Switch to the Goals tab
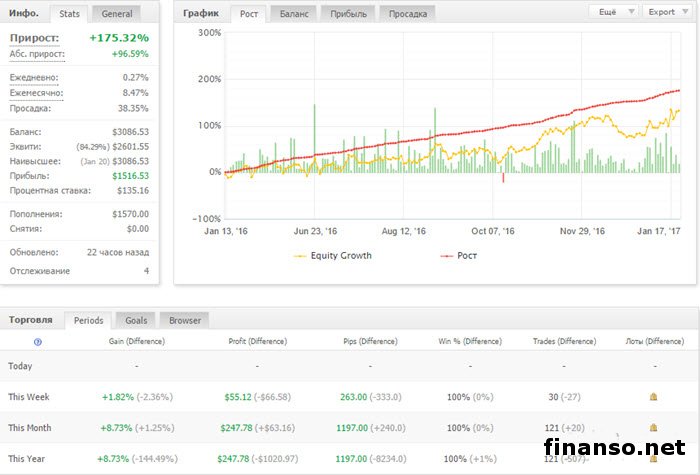The image size is (700, 475). 136,320
